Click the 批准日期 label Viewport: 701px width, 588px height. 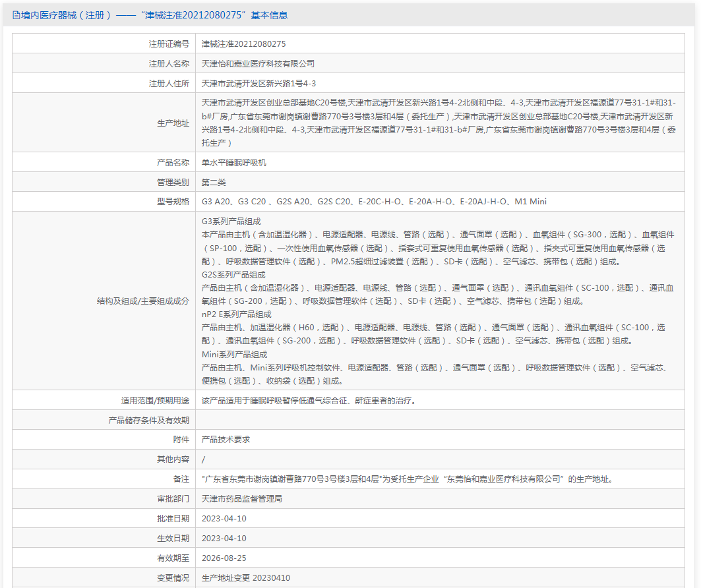173,518
